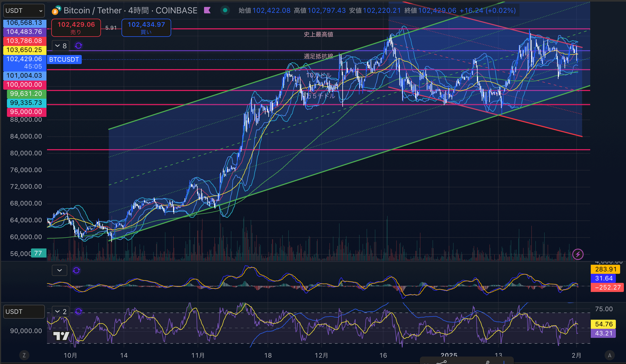
Task: Click the red 売り sell button
Action: (76, 28)
